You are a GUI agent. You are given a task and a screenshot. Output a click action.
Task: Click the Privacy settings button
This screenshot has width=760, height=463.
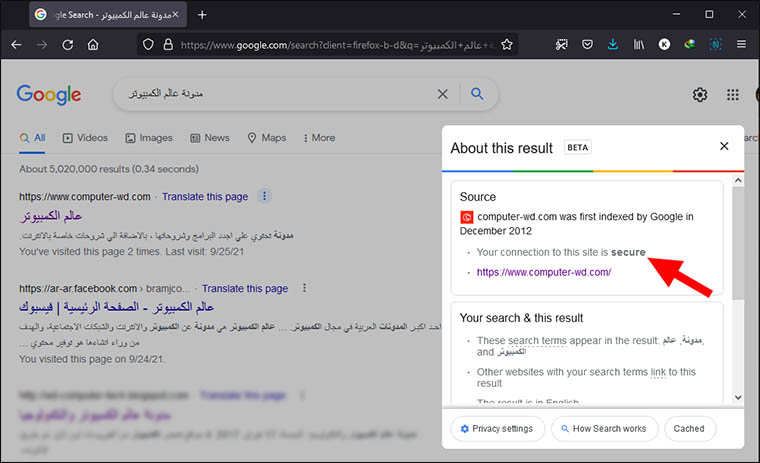click(x=498, y=429)
